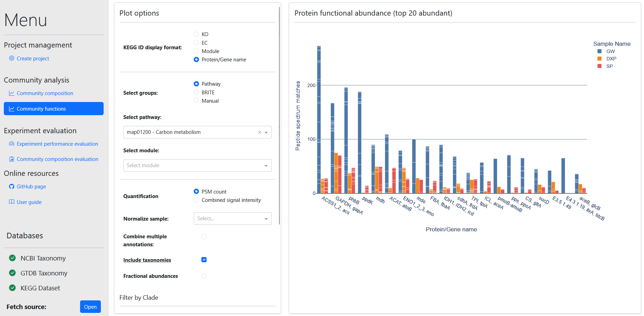Select the KO display format option
Image resolution: width=644 pixels, height=316 pixels.
point(196,34)
